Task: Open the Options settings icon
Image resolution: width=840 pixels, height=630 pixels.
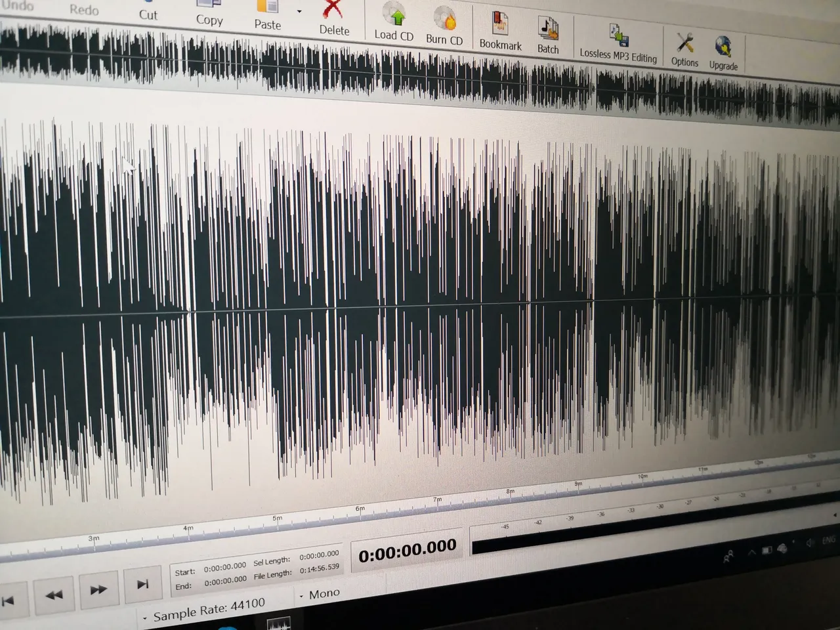Action: tap(684, 43)
